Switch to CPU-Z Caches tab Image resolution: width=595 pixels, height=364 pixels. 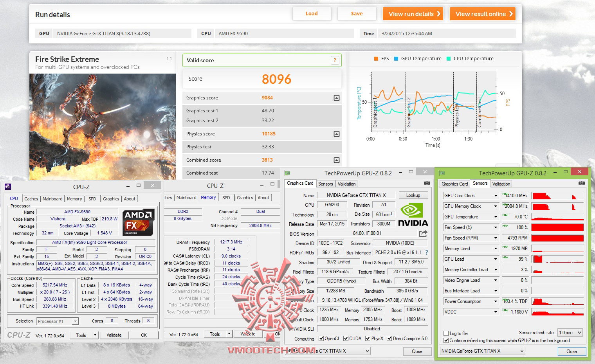point(31,199)
